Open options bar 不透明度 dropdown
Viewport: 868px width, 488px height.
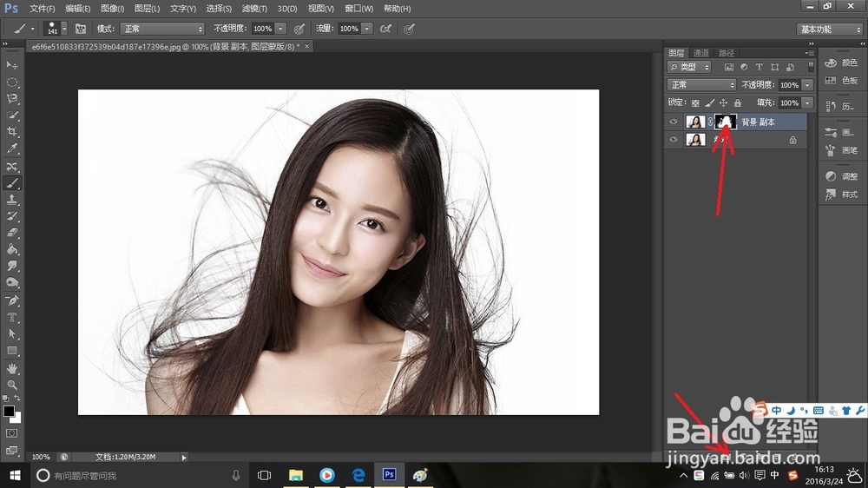(280, 29)
